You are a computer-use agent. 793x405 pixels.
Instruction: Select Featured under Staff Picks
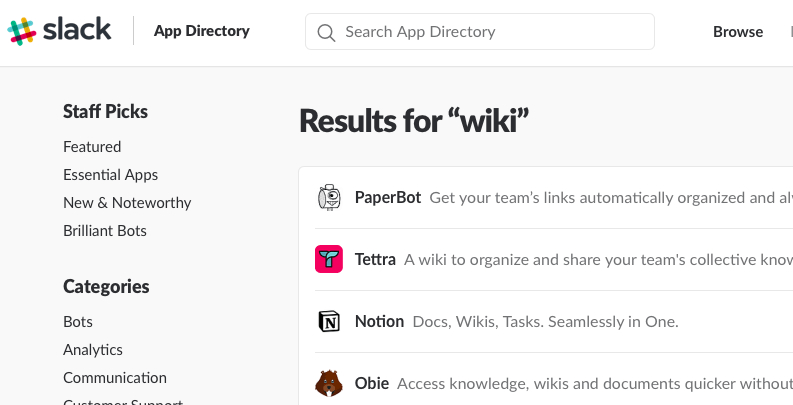(92, 147)
